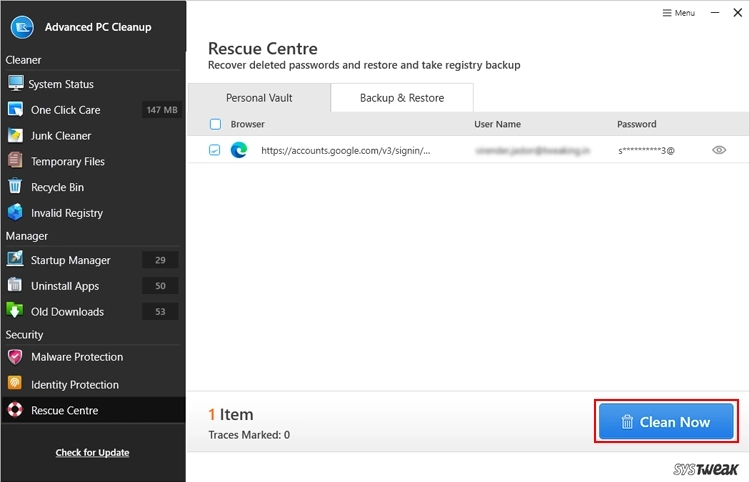This screenshot has width=750, height=482.
Task: Click the Temporary Files icon
Action: (15, 161)
